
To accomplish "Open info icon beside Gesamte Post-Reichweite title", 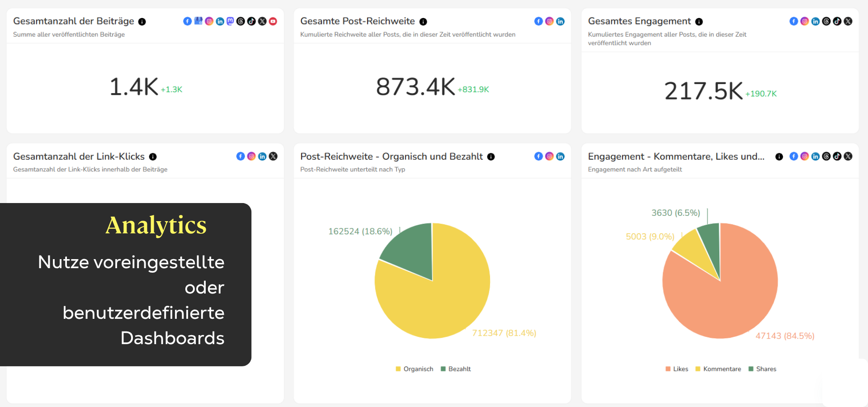I will (423, 22).
